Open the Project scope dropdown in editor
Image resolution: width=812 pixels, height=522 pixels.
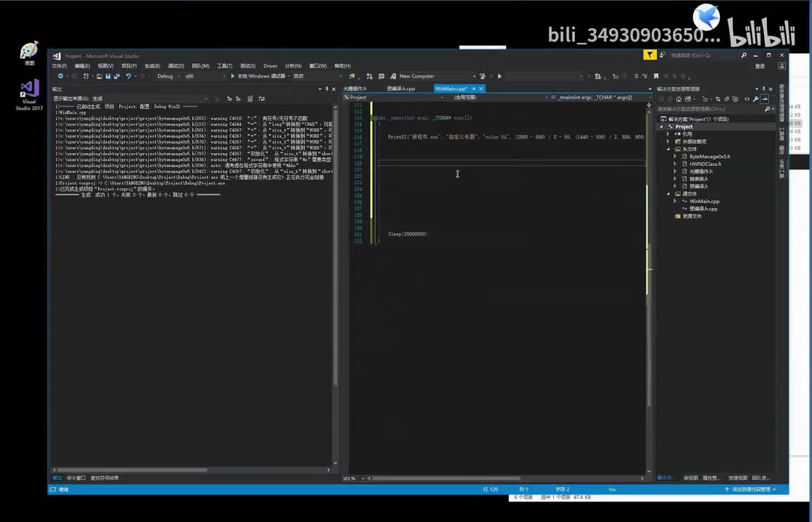tap(393, 97)
